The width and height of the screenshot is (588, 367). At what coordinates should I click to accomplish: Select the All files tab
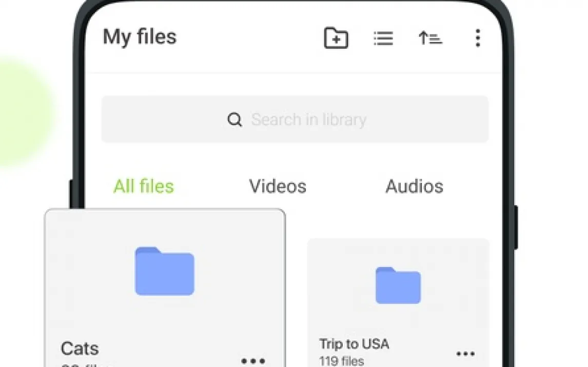(144, 186)
